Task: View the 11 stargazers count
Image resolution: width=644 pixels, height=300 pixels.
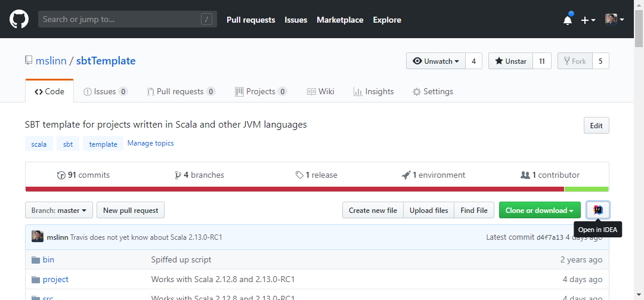Action: [x=541, y=61]
